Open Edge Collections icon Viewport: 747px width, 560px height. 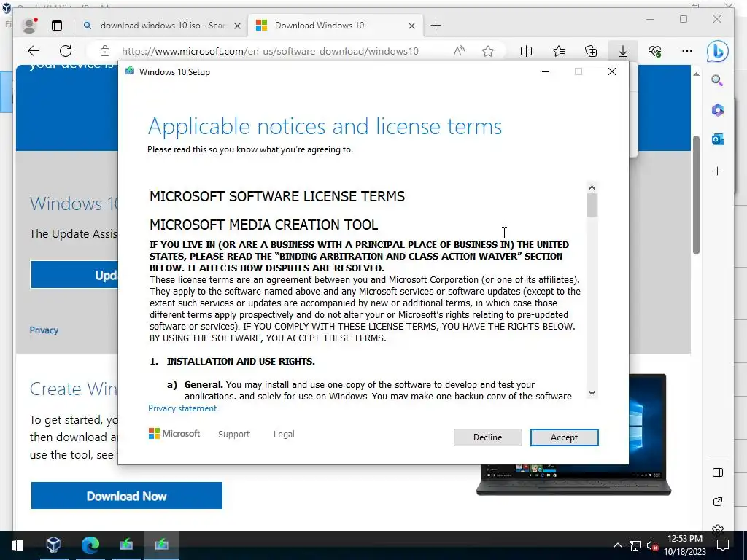click(x=591, y=51)
